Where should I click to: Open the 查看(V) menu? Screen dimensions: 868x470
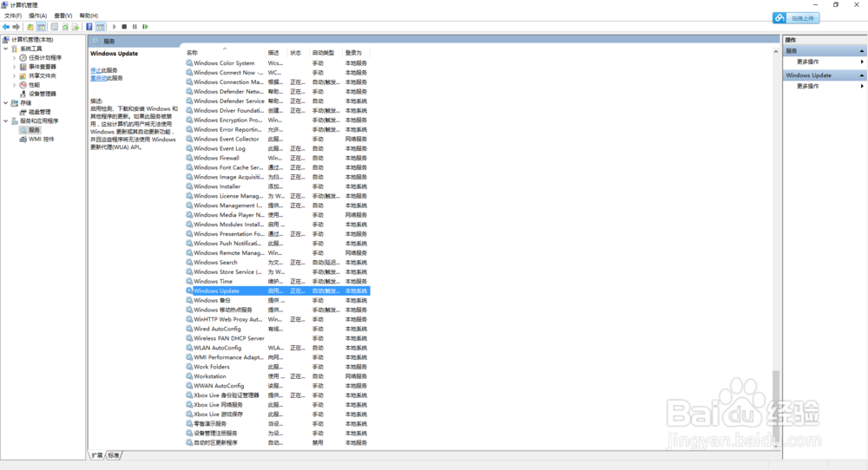click(63, 16)
